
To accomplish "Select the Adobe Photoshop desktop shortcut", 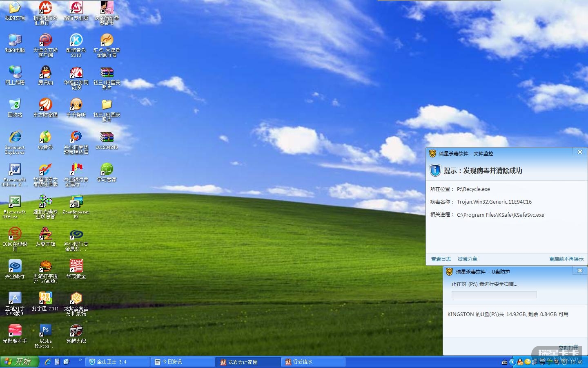I will click(45, 336).
